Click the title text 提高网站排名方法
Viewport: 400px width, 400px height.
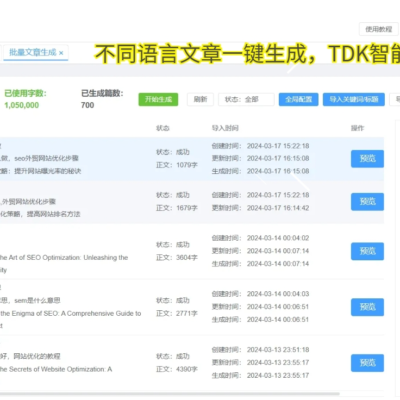[x=54, y=214]
